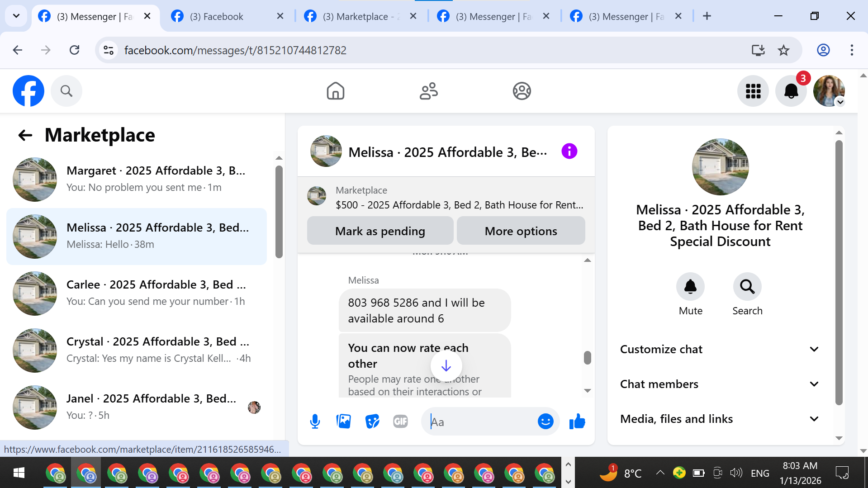View site information icon in address bar
868x488 pixels.
click(109, 50)
